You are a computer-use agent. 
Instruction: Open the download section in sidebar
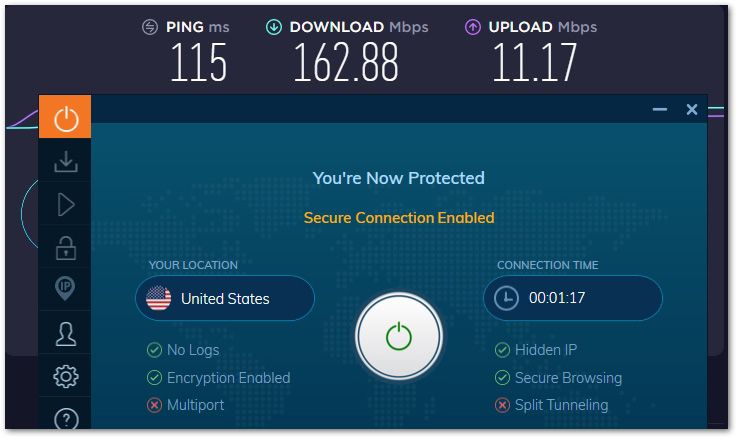(65, 161)
